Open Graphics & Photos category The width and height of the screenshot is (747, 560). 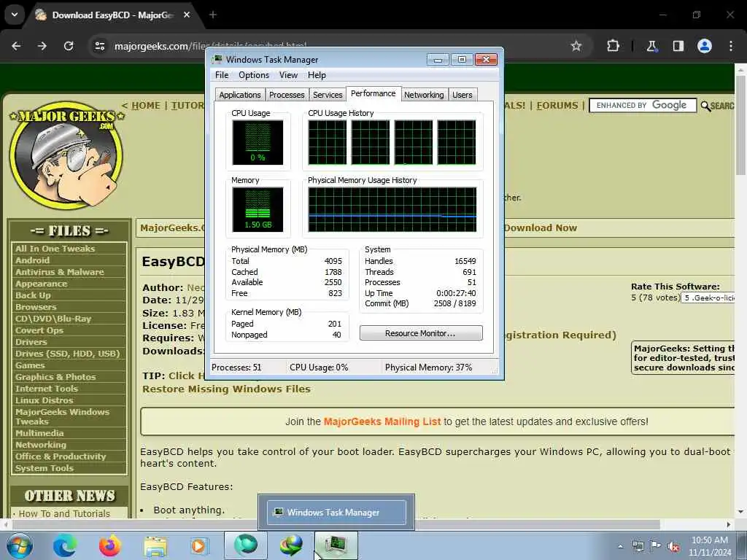pyautogui.click(x=55, y=377)
